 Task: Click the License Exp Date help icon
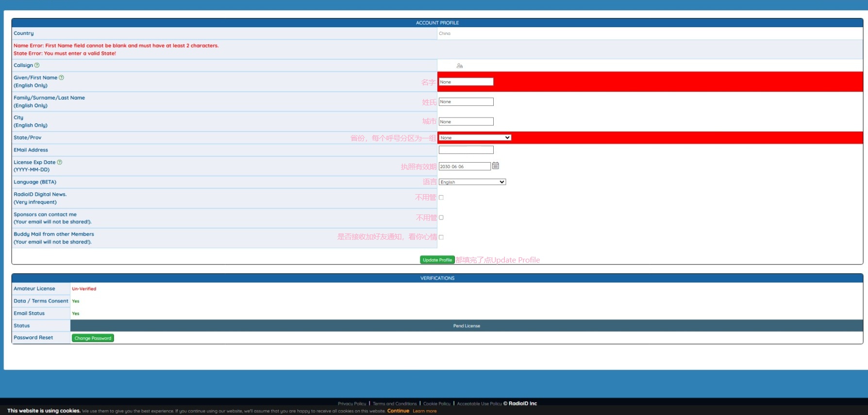[60, 162]
